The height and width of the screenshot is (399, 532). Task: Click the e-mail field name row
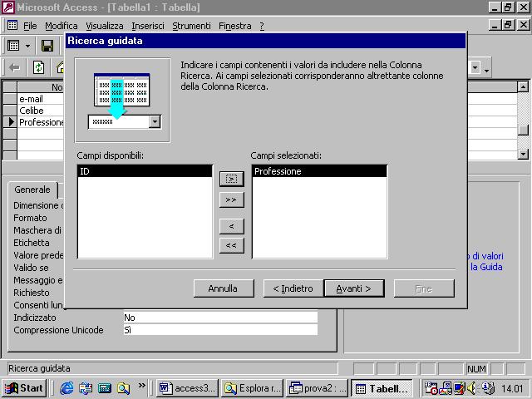tap(40, 99)
